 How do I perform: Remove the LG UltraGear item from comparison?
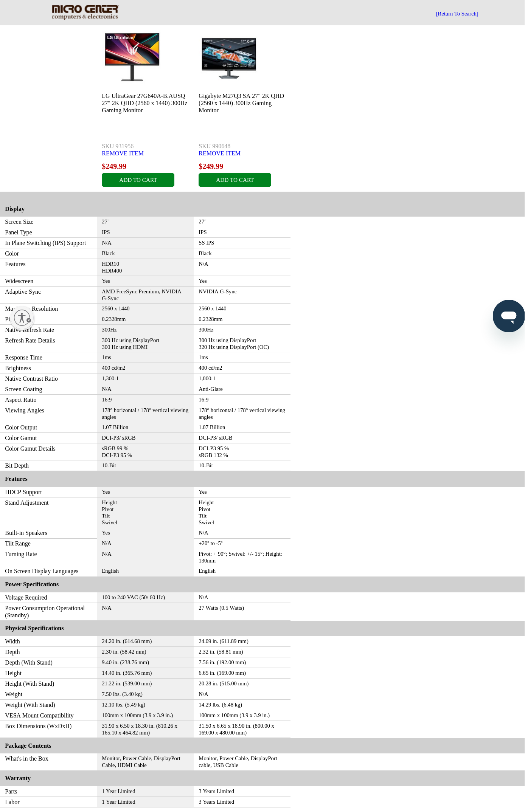click(123, 153)
